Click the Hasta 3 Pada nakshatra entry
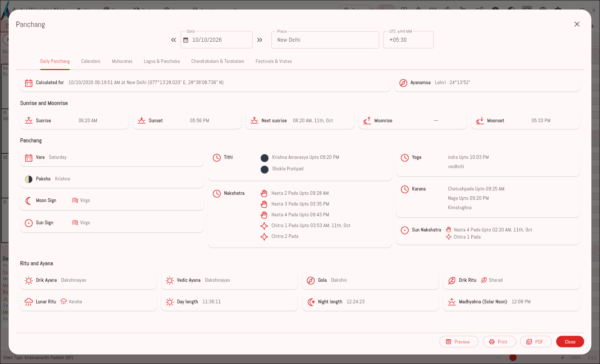 pos(300,204)
